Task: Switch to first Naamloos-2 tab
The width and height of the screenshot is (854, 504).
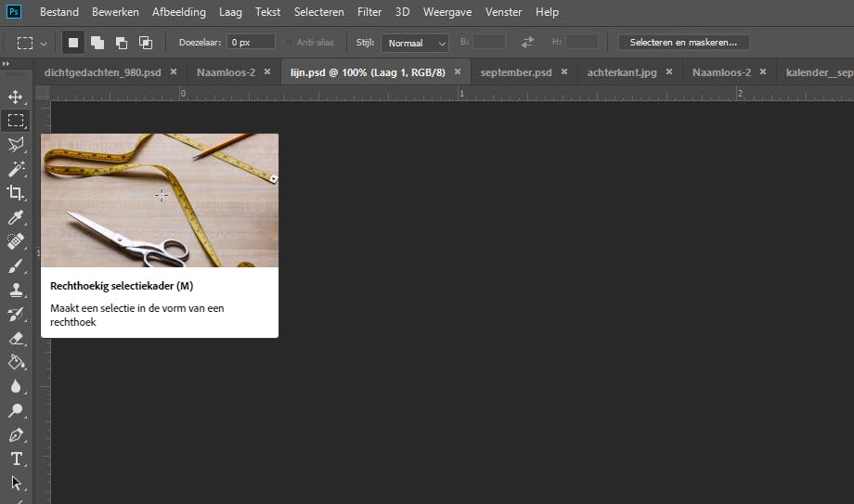Action: pyautogui.click(x=226, y=71)
